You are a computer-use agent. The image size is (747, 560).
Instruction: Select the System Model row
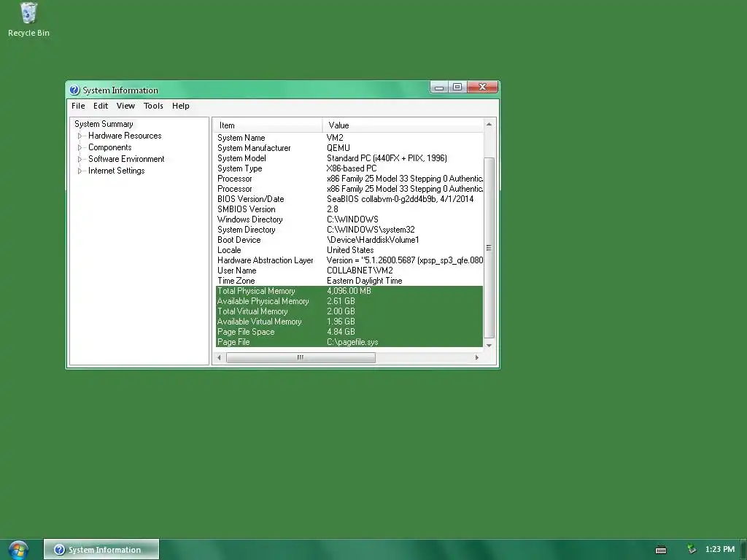click(349, 158)
